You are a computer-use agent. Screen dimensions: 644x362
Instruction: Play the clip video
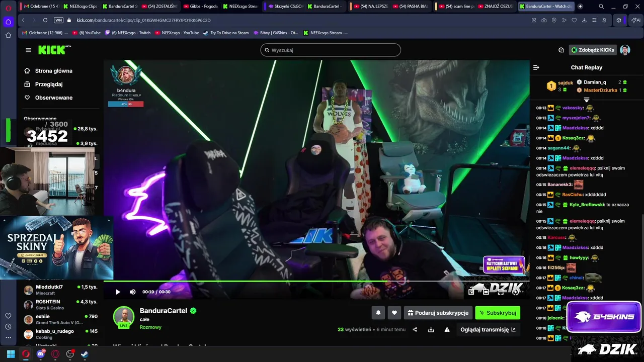(118, 292)
